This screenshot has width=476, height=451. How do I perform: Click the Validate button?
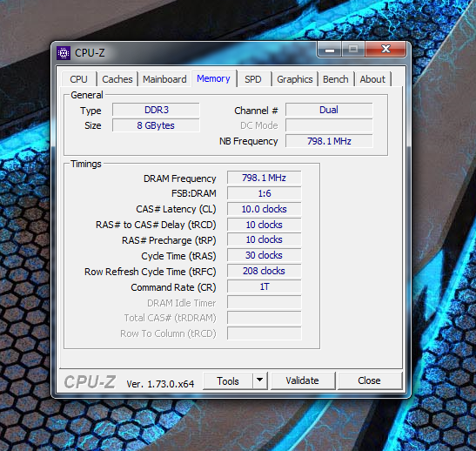[302, 380]
